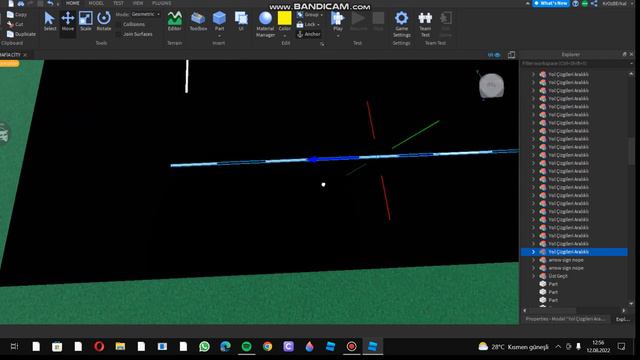Switch to the TEST ribbon tab
Screen dimensions: 640x360
[x=118, y=3]
